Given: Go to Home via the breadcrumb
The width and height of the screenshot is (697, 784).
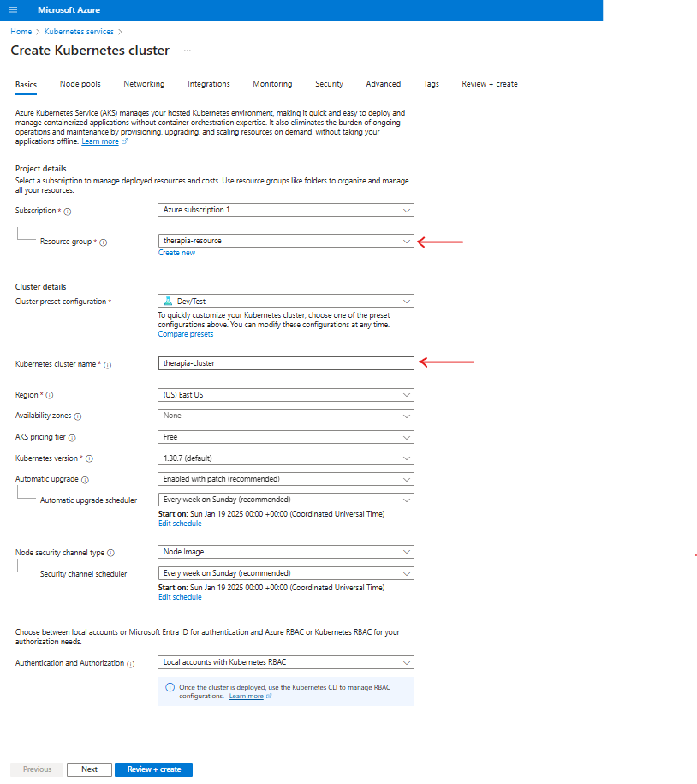Looking at the screenshot, I should coord(21,32).
